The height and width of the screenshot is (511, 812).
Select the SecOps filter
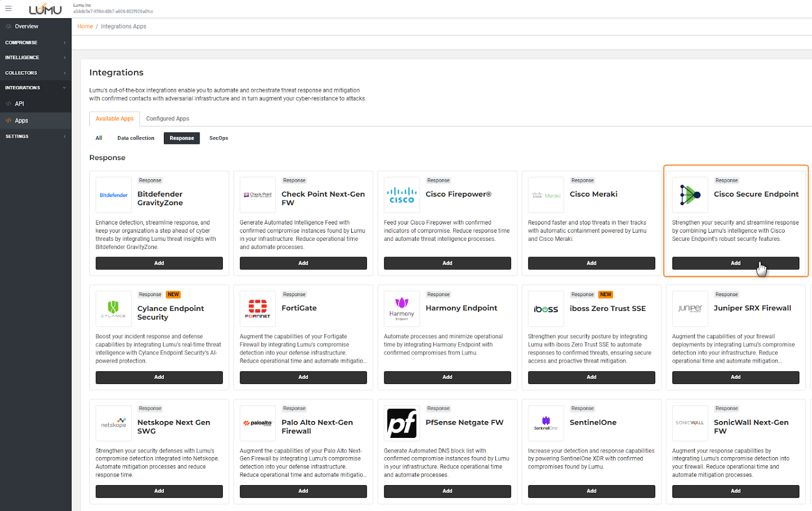click(x=219, y=138)
